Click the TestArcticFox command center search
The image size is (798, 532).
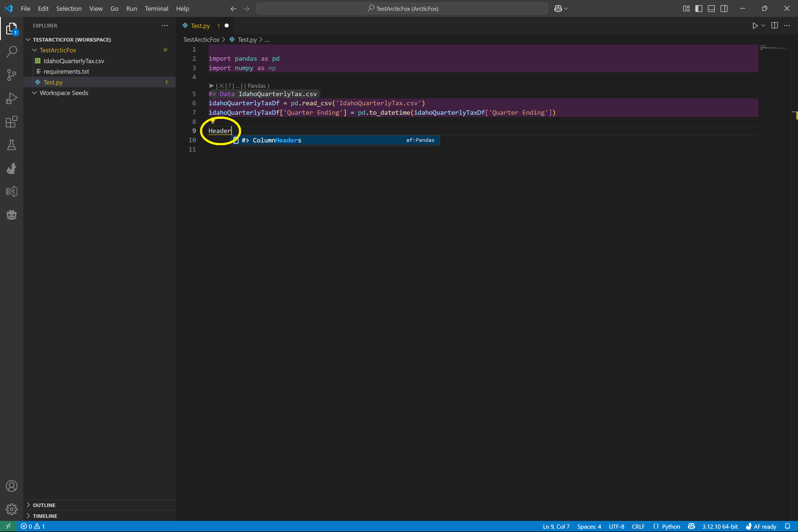click(402, 9)
